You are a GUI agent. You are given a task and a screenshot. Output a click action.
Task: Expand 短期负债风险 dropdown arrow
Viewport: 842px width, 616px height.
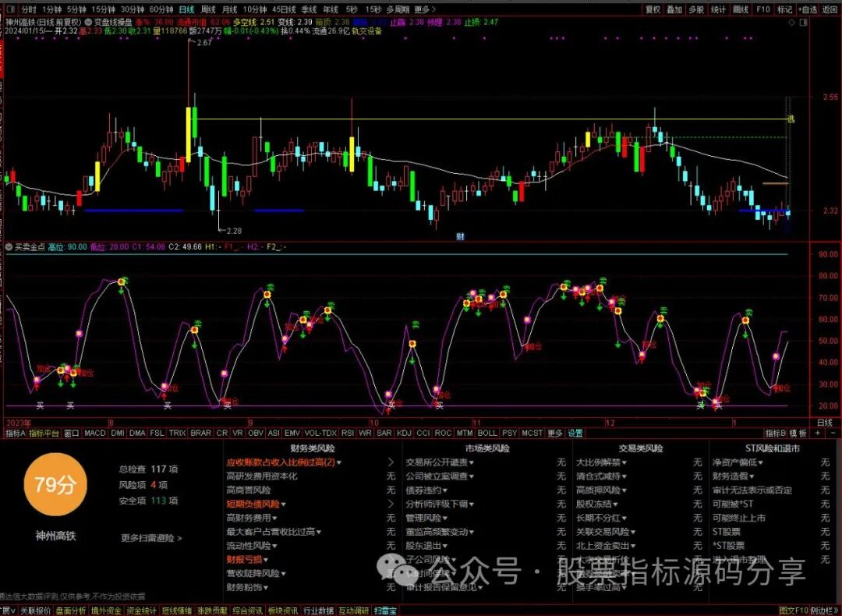click(x=284, y=504)
